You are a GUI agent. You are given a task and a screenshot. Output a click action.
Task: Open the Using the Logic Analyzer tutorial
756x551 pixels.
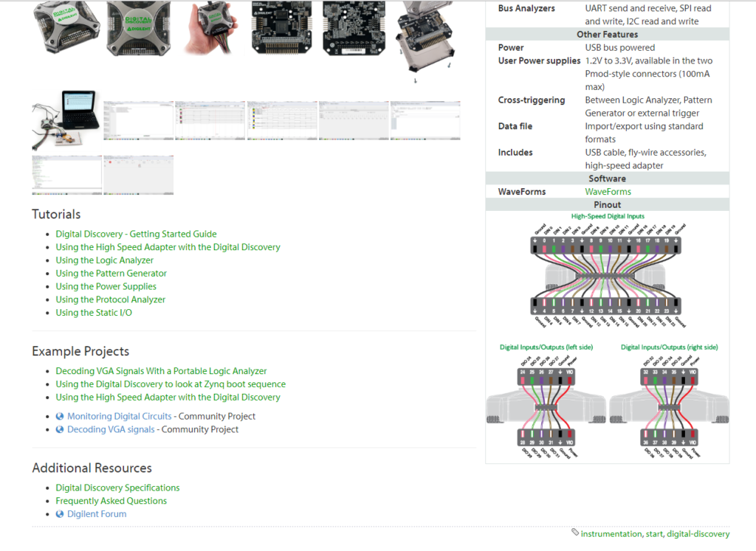coord(104,260)
